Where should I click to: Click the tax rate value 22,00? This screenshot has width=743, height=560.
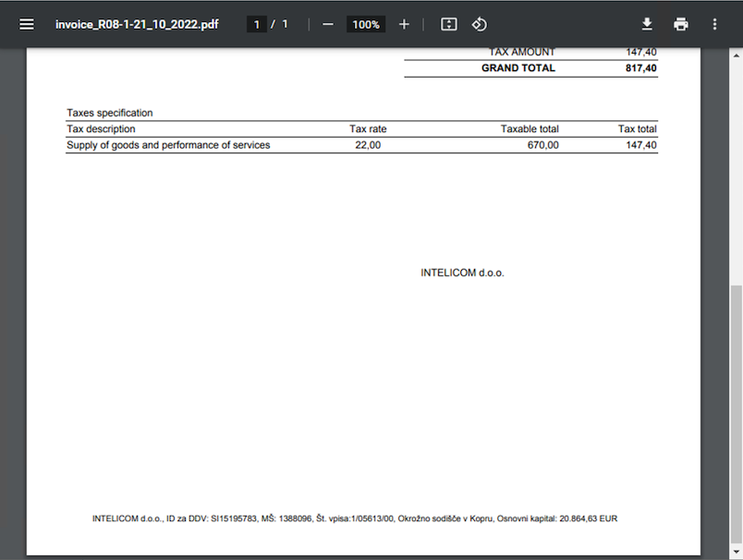pos(368,145)
